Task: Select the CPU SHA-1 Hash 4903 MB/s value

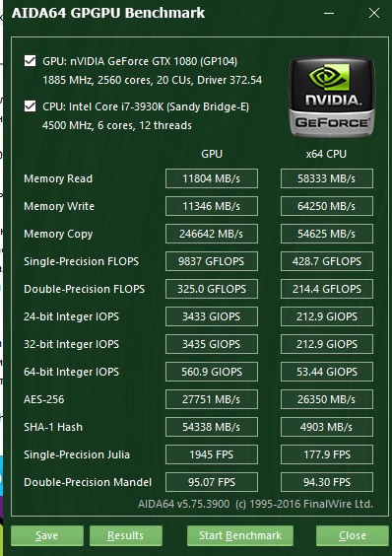Action: tap(327, 427)
